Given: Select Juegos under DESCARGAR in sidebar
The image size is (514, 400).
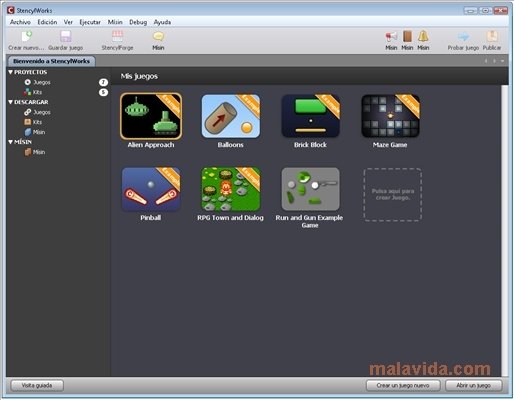Looking at the screenshot, I should 42,112.
